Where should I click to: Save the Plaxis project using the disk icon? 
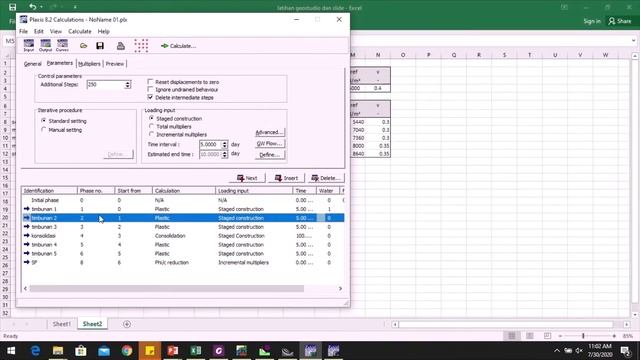(100, 46)
